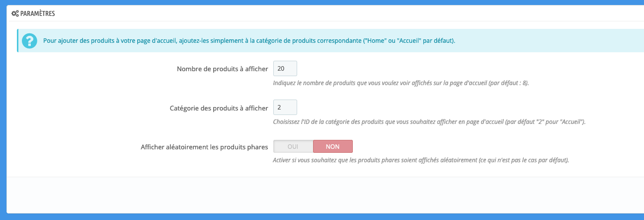Click the question mark info icon

[30, 41]
